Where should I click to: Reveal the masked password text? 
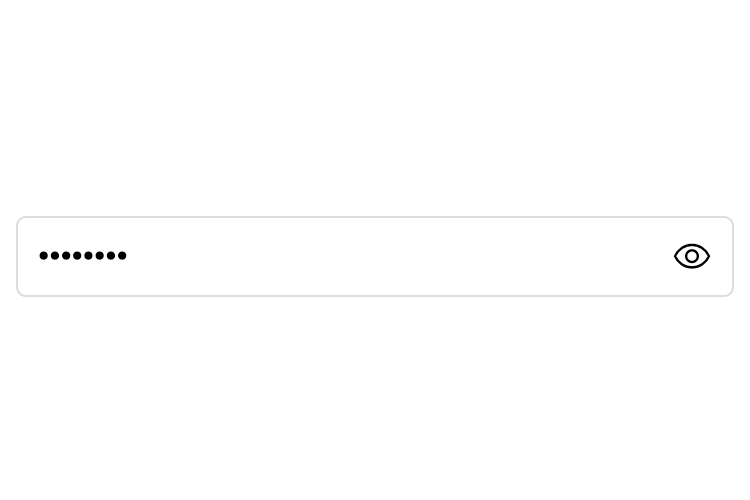pyautogui.click(x=691, y=256)
